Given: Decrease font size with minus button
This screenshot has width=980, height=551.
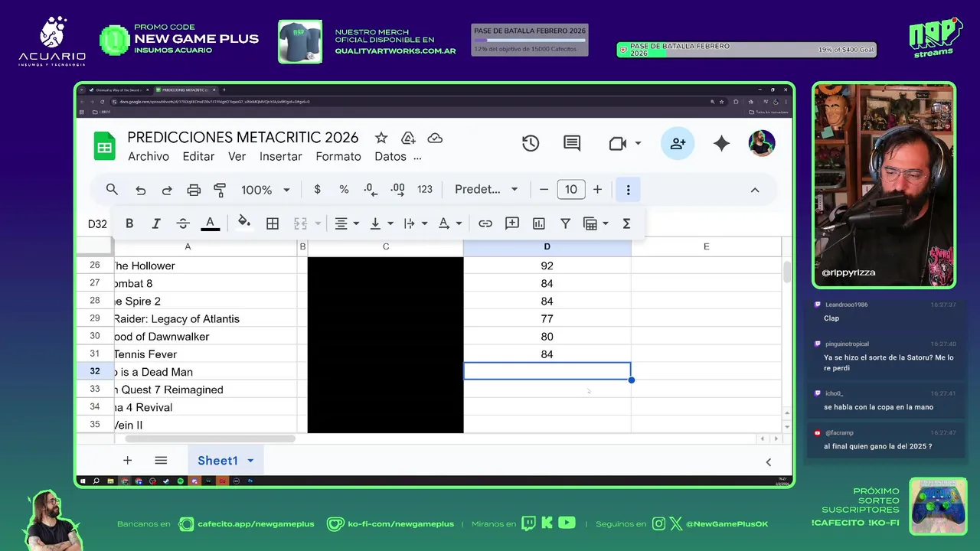Looking at the screenshot, I should (544, 190).
